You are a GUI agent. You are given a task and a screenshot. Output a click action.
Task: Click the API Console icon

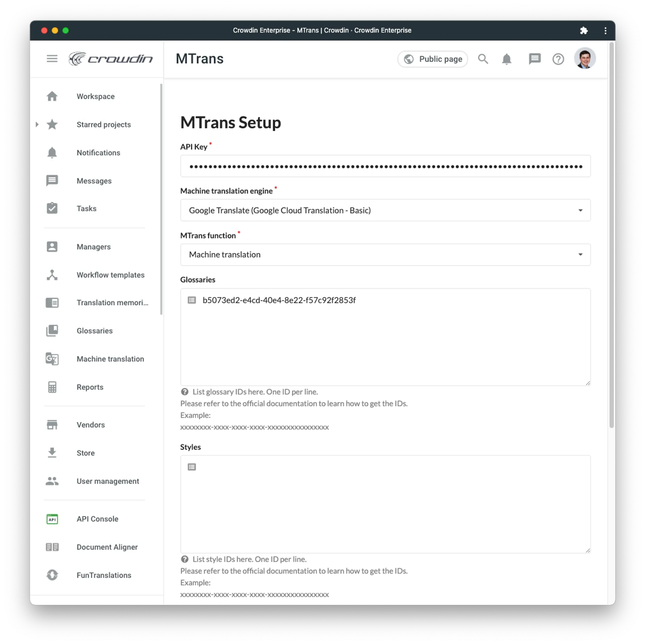click(x=52, y=519)
